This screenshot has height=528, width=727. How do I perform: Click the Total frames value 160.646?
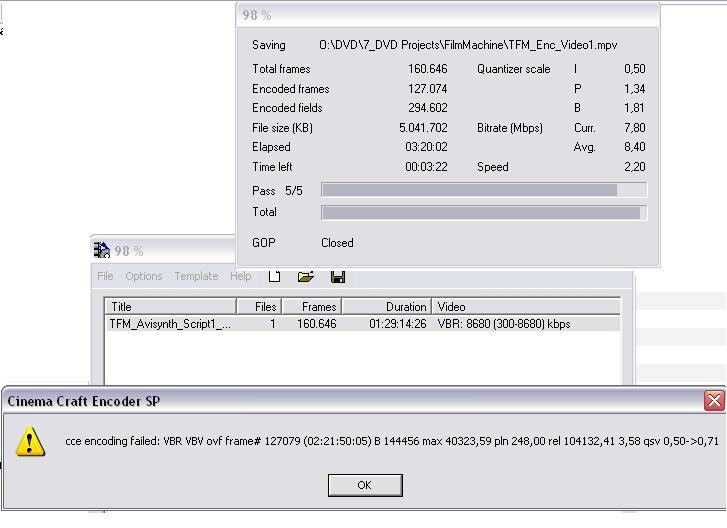[x=427, y=69]
